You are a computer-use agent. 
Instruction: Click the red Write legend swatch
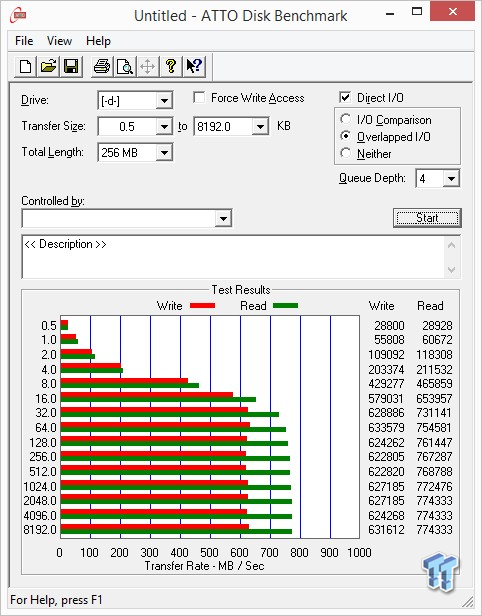(x=202, y=306)
